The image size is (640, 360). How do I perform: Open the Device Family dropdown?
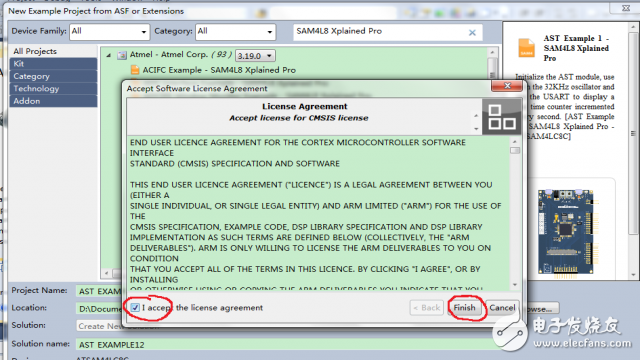[109, 31]
